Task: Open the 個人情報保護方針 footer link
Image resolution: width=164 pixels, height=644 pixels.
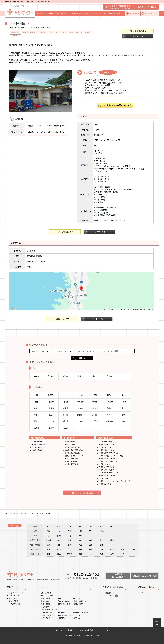Action: pyautogui.click(x=86, y=630)
